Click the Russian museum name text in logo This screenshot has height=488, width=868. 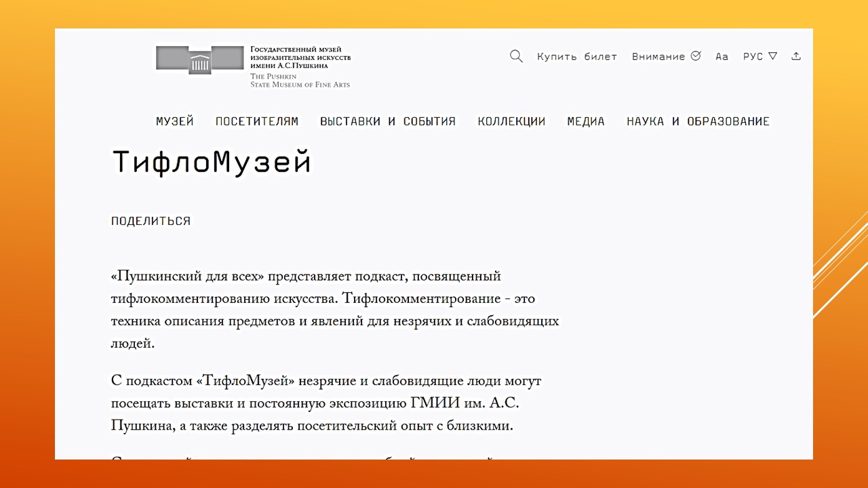[300, 58]
